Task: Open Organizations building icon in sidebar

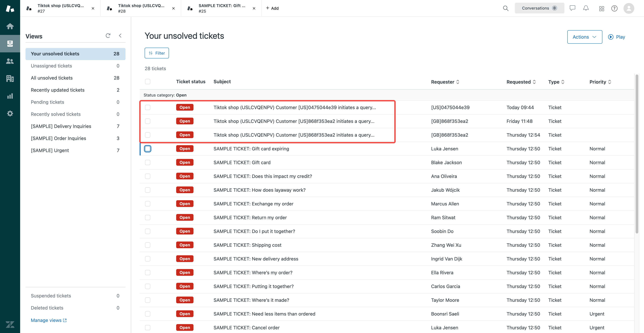Action: (10, 79)
